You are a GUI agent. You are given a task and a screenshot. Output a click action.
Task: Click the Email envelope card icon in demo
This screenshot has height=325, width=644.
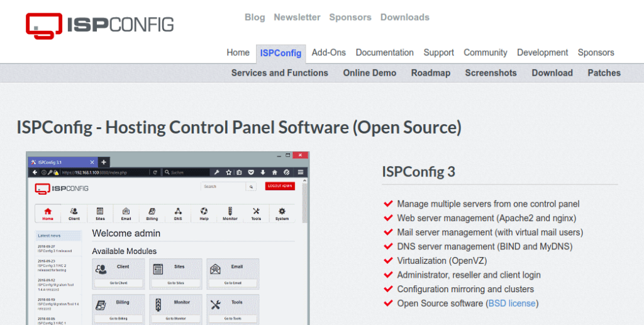(x=215, y=270)
